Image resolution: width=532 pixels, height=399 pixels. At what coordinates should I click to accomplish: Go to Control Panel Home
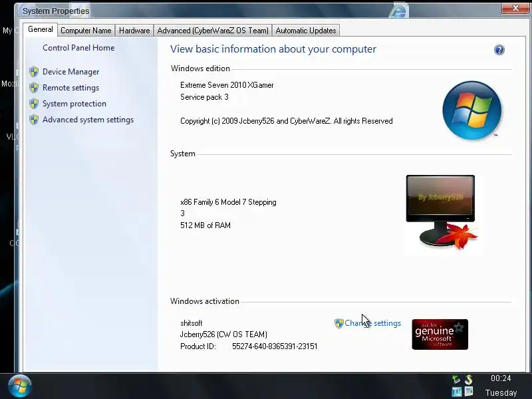(x=78, y=48)
